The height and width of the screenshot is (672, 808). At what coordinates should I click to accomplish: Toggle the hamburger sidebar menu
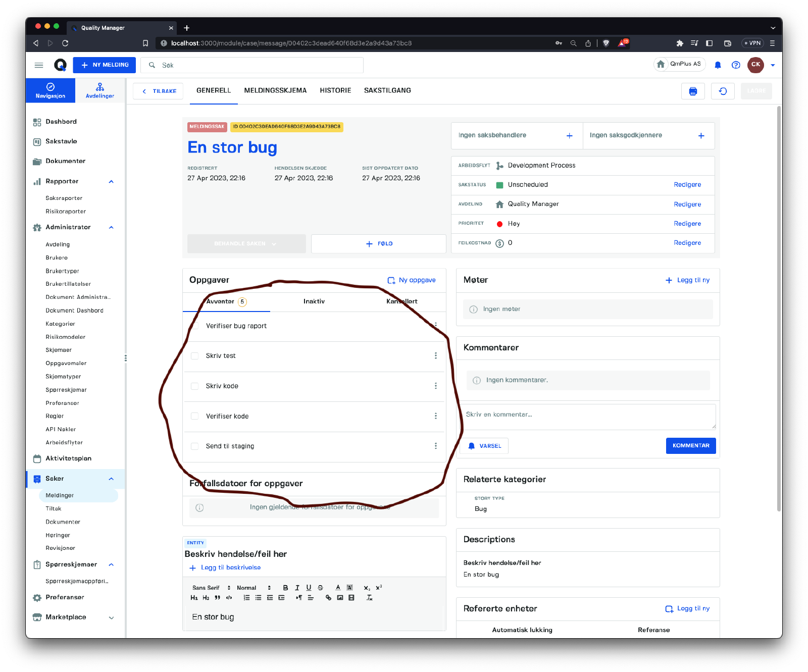39,65
